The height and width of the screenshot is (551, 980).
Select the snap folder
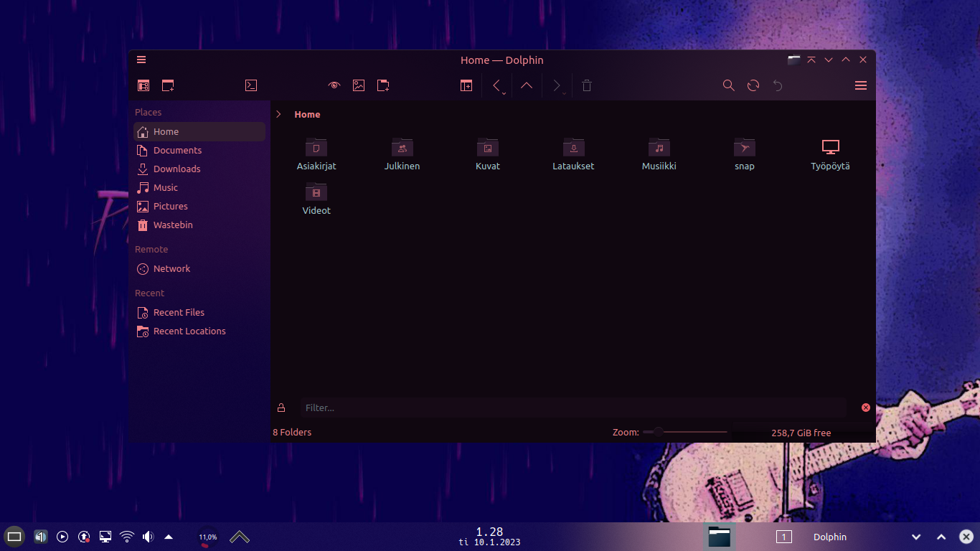click(x=745, y=154)
